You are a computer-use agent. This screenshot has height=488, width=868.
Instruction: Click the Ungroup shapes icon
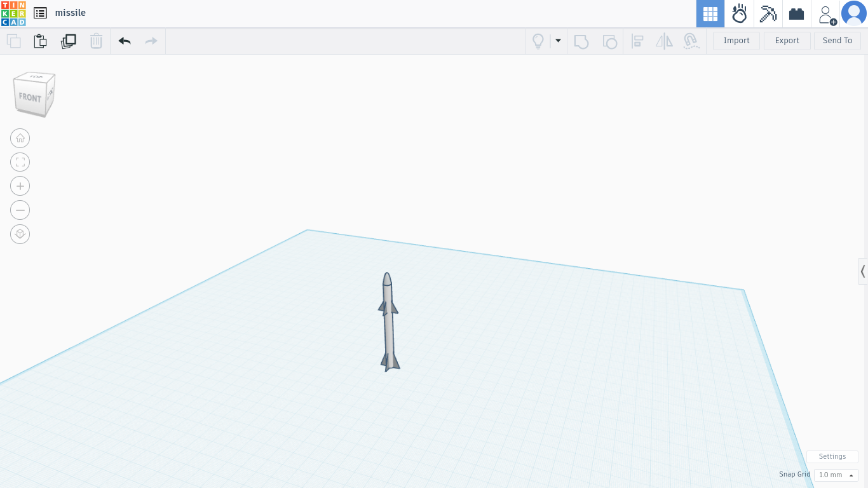[609, 41]
